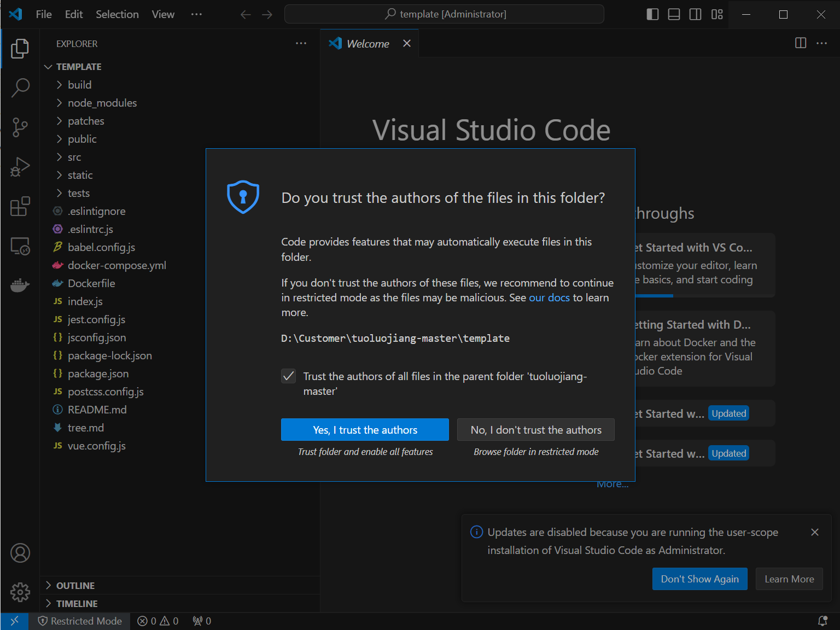Open the Selection menu
840x630 pixels.
click(117, 14)
